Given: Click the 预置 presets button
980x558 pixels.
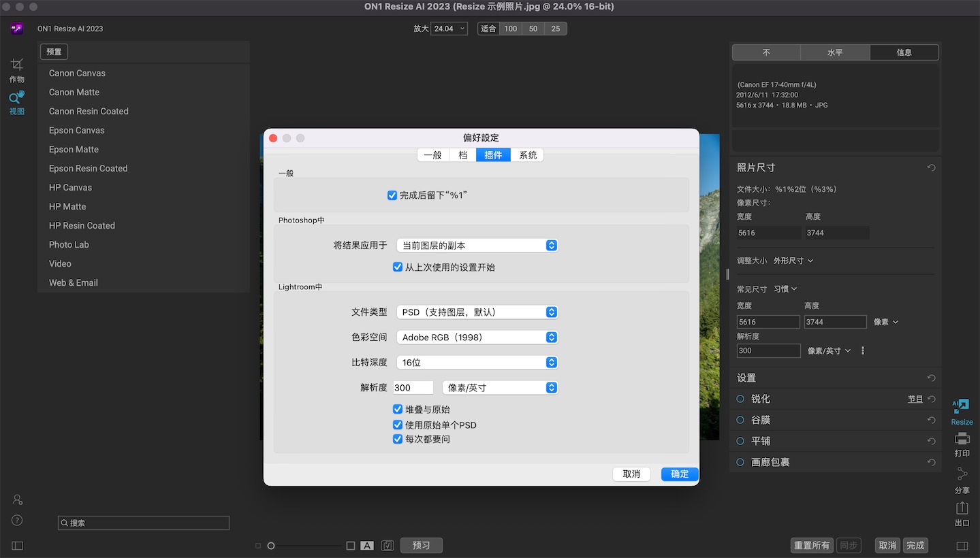Looking at the screenshot, I should click(x=54, y=52).
